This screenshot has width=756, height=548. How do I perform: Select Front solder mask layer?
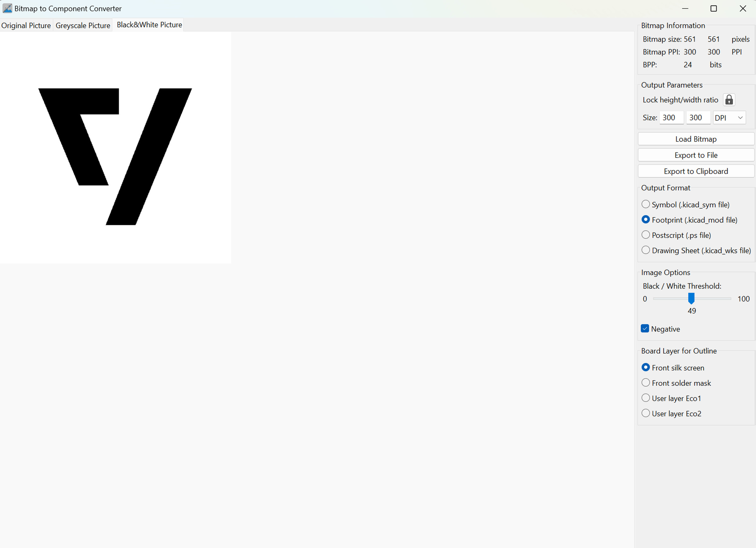coord(645,383)
